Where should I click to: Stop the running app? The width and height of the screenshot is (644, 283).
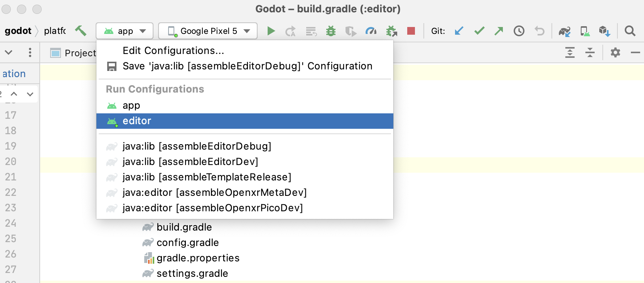pos(411,31)
